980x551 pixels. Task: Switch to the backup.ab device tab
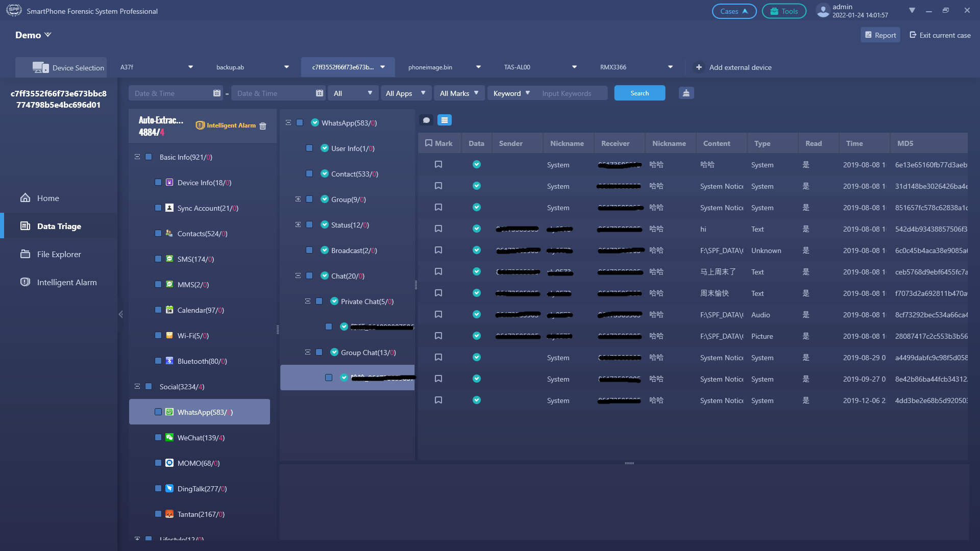pyautogui.click(x=253, y=67)
